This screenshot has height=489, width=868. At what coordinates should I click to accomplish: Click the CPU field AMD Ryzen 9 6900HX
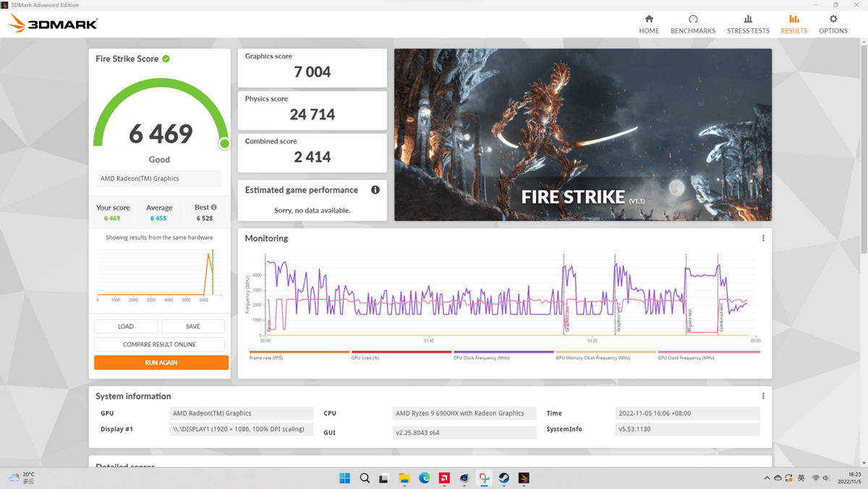[x=465, y=413]
